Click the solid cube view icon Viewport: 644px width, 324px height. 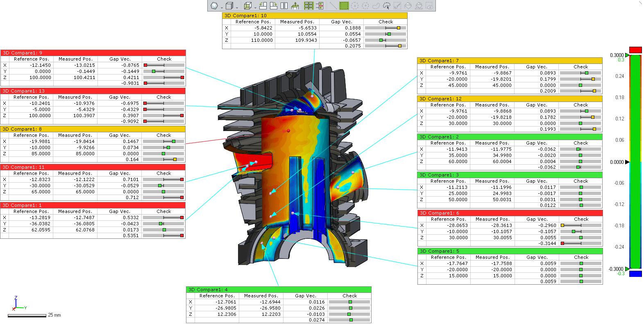tap(229, 6)
